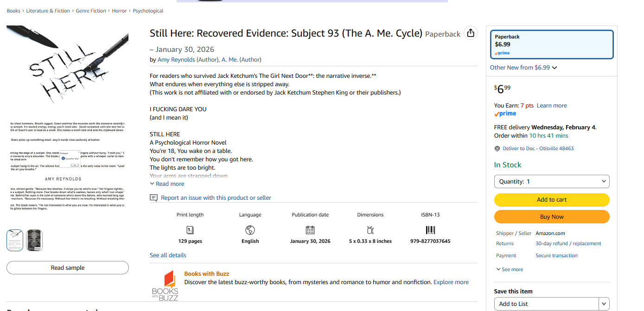The image size is (644, 311).
Task: Click the language globe icon
Action: coord(250,230)
